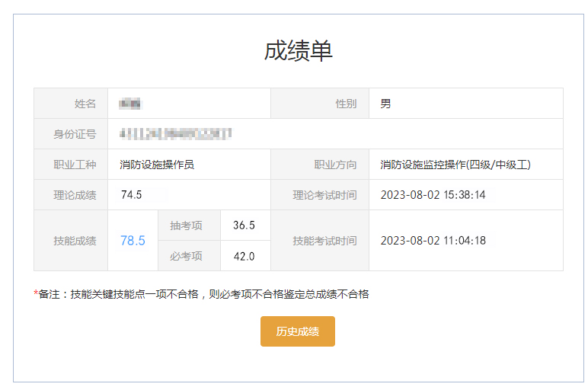Click the 消防设施操作员 occupation value
The height and width of the screenshot is (387, 588).
[x=157, y=165]
